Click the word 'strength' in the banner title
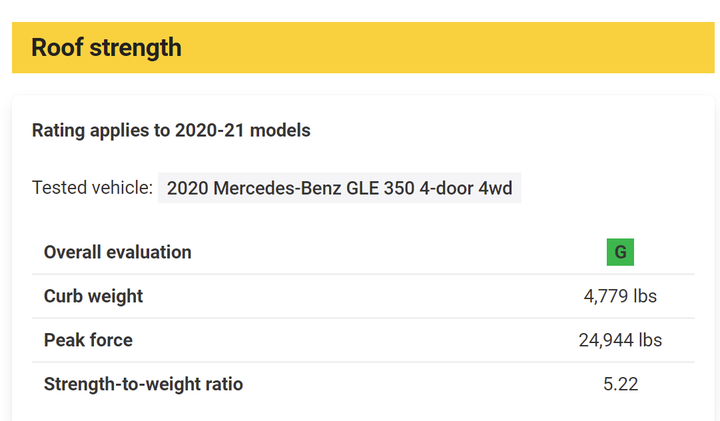 (136, 48)
